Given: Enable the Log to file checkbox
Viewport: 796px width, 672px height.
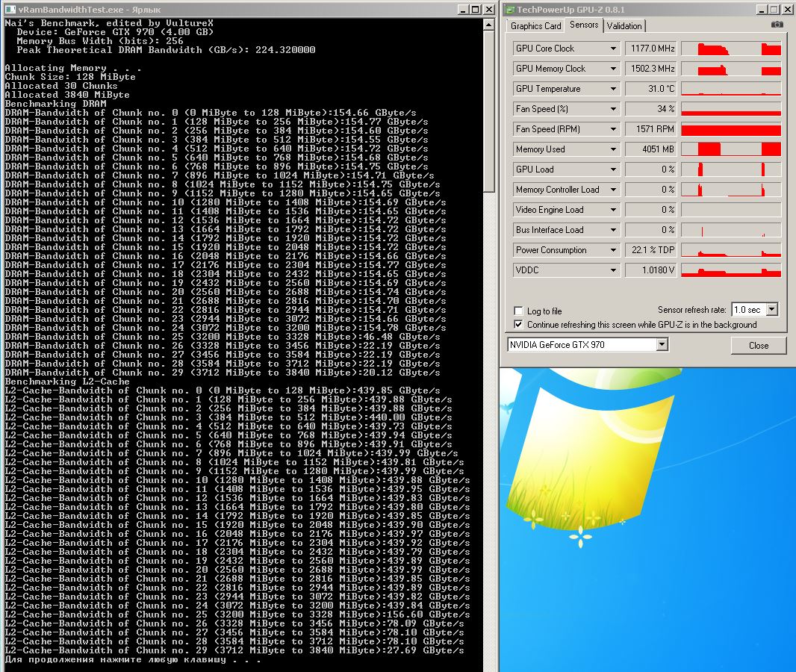Looking at the screenshot, I should (518, 311).
